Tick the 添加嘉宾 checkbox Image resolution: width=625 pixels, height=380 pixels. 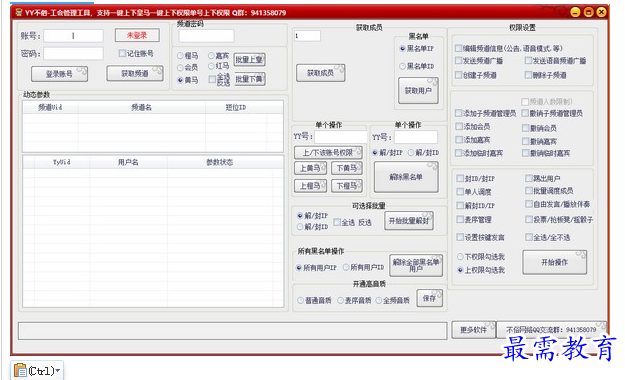(459, 140)
